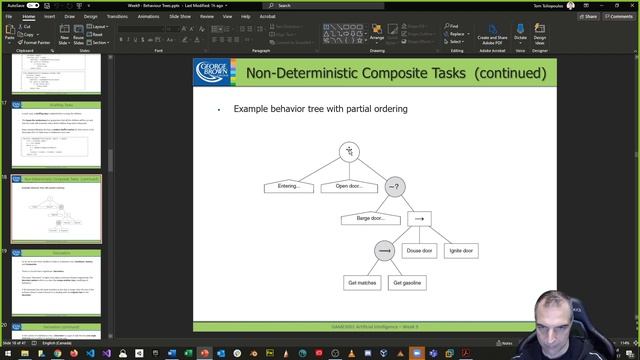
Task: Switch to the Transitions tab
Action: point(117,17)
